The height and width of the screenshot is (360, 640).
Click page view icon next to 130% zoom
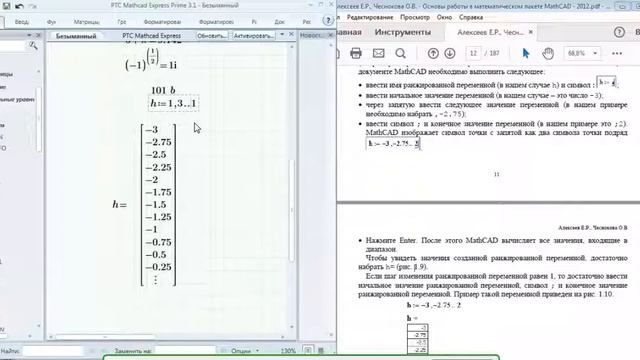(308, 350)
